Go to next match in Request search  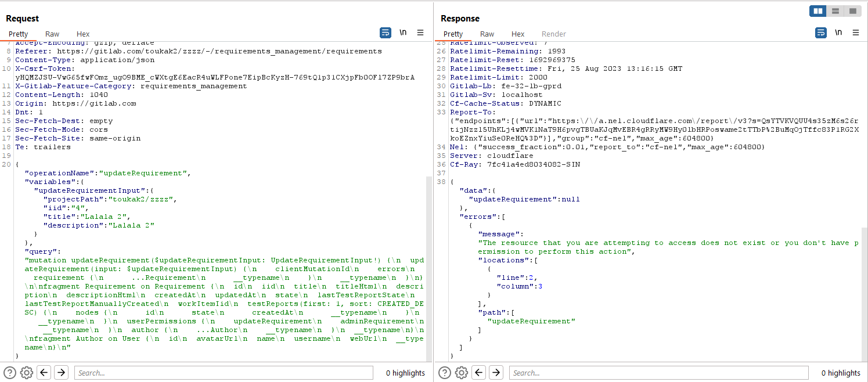click(x=61, y=373)
